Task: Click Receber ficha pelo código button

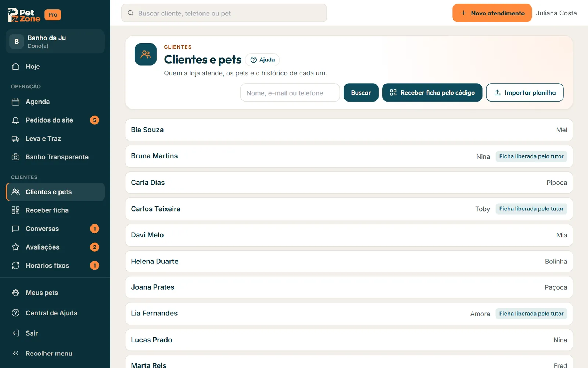Action: point(432,93)
